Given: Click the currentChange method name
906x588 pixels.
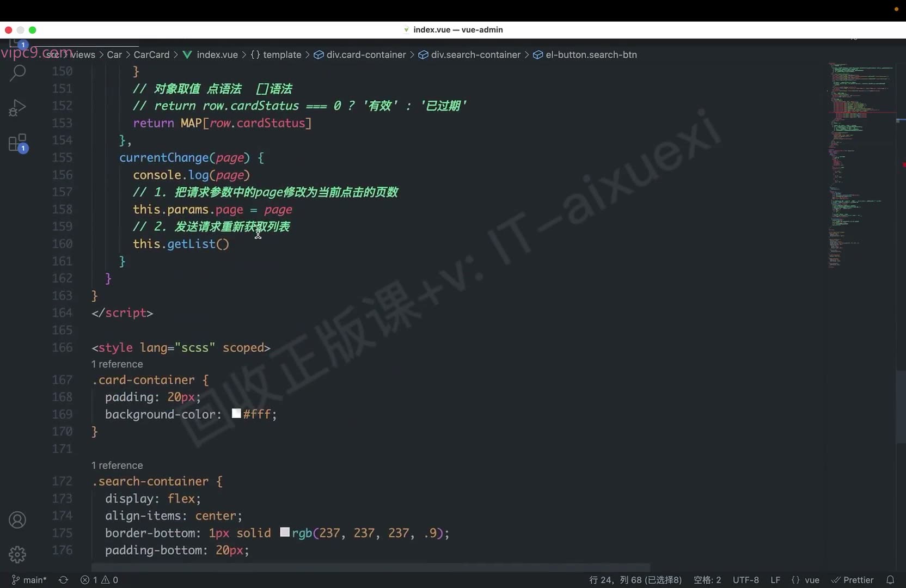Looking at the screenshot, I should (164, 157).
